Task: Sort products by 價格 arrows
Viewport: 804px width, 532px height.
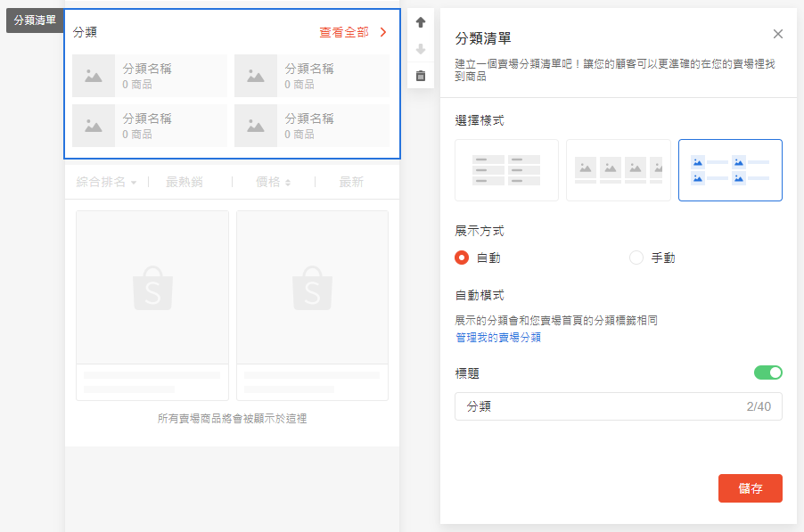Action: click(274, 182)
